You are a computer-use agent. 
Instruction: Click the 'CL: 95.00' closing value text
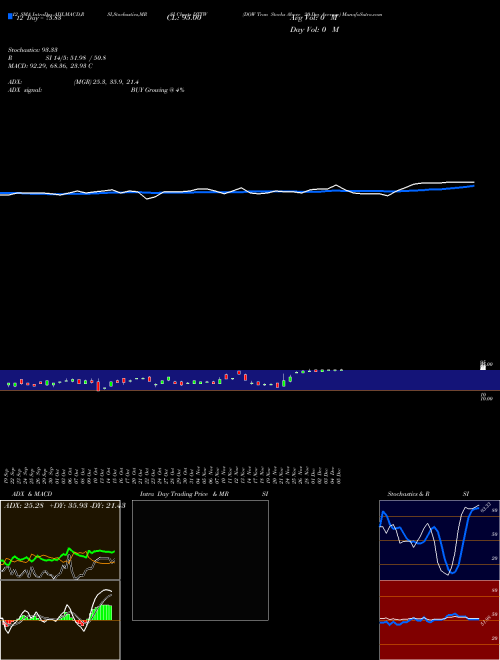click(x=184, y=18)
